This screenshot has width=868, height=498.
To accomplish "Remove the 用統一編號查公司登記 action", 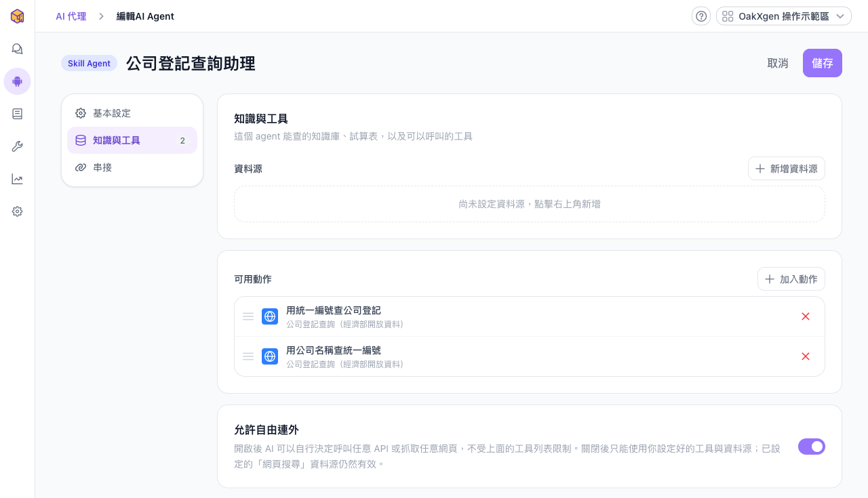I will coord(806,316).
